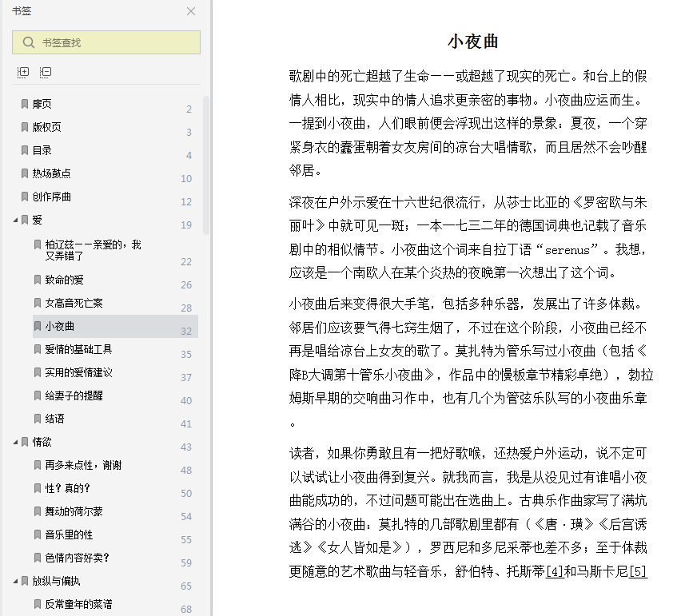The width and height of the screenshot is (677, 616).
Task: Jump to 实用的爱情建议 bookmark
Action: click(x=78, y=373)
